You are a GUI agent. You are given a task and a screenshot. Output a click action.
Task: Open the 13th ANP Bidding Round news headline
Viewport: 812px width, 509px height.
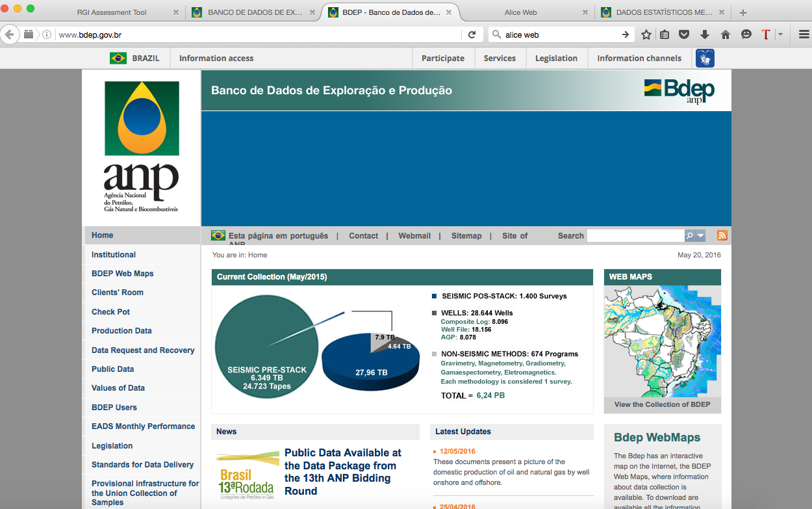click(x=343, y=472)
